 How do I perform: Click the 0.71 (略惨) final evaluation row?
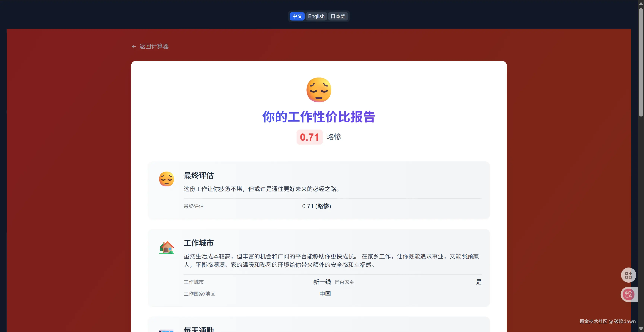(x=316, y=206)
